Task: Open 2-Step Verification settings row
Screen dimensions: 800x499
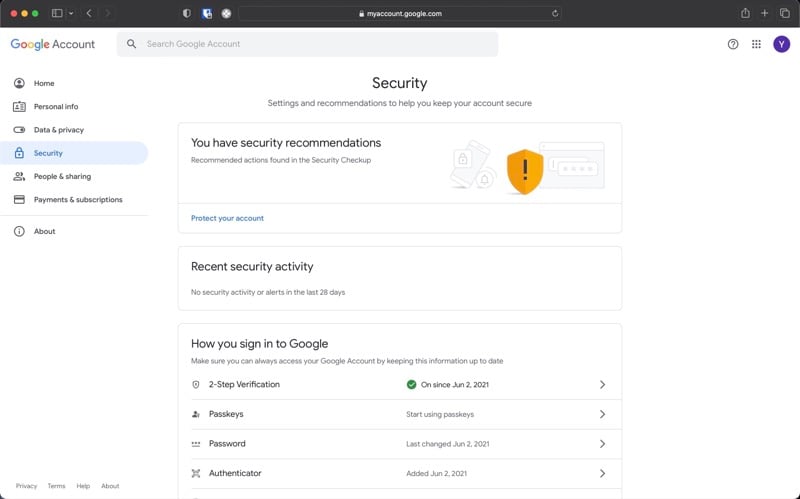Action: coord(399,385)
